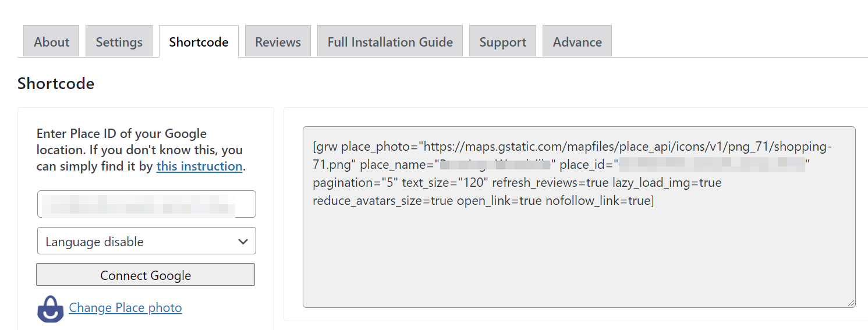This screenshot has height=330, width=868.
Task: Open the About tab
Action: (x=51, y=42)
